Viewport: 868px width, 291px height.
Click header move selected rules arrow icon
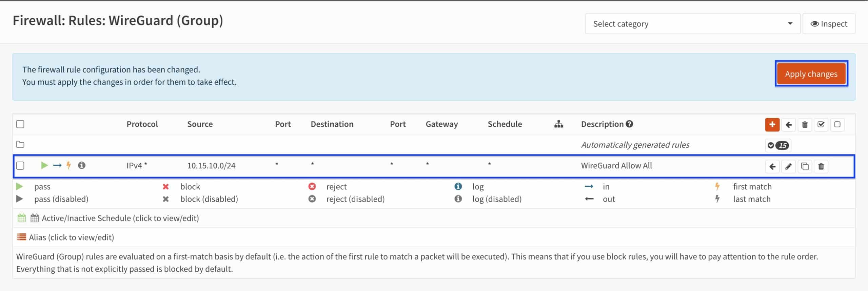pyautogui.click(x=789, y=124)
